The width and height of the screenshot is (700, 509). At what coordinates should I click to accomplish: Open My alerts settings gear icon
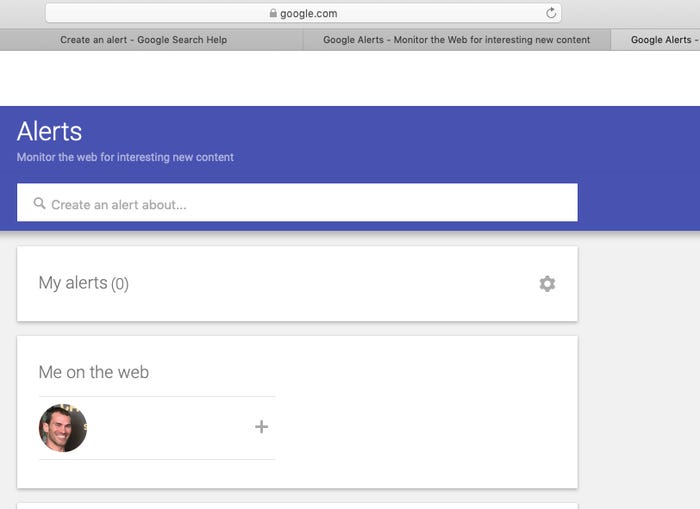click(547, 284)
